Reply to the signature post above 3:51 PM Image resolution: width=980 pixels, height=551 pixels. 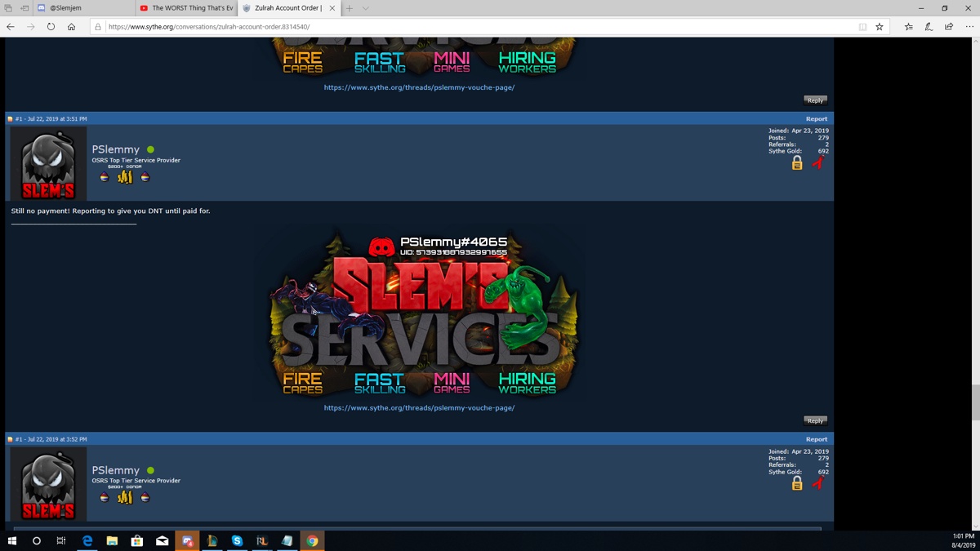(815, 100)
